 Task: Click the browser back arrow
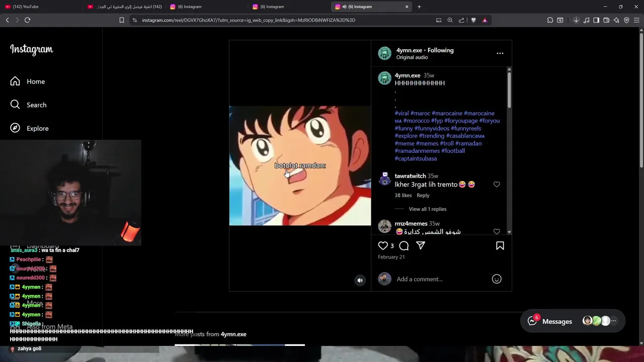tap(7, 20)
